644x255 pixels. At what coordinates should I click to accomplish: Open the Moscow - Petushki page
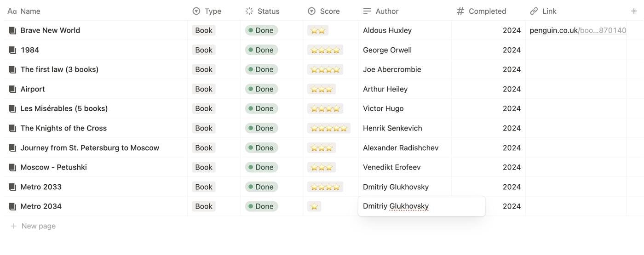pos(53,167)
